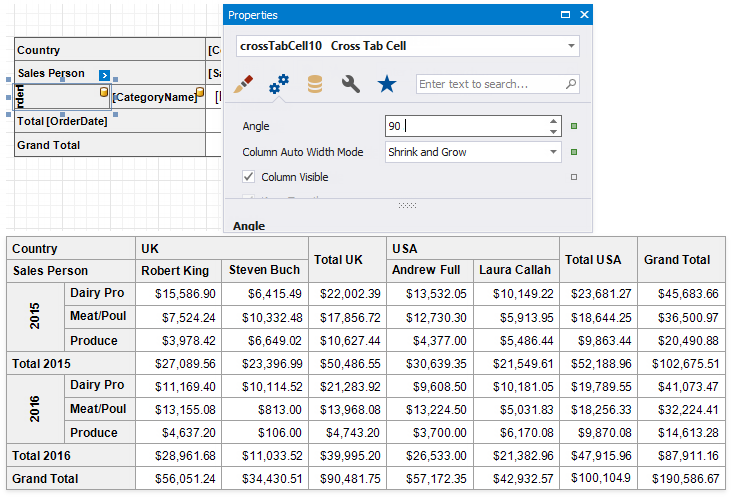This screenshot has width=732, height=498.
Task: Click the Column Auto Width Mode property marker
Action: click(x=574, y=152)
